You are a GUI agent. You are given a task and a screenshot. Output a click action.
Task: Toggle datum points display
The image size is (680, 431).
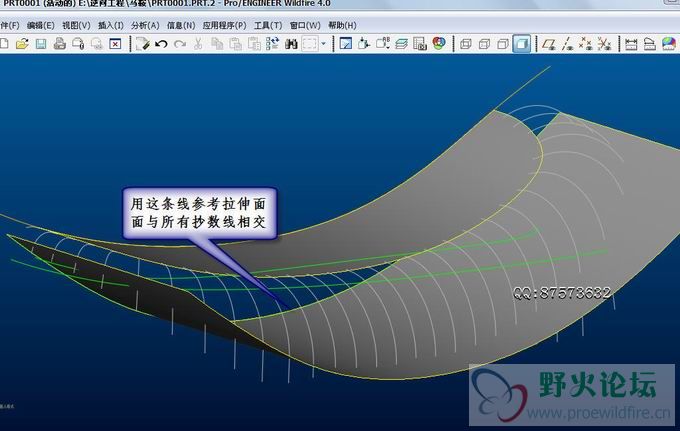585,43
